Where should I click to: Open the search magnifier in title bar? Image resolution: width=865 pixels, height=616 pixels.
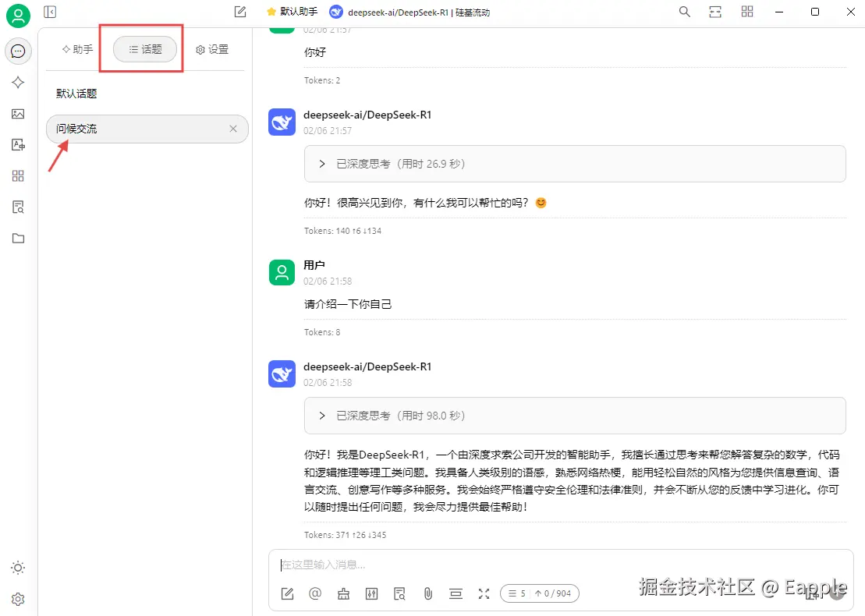pos(685,12)
